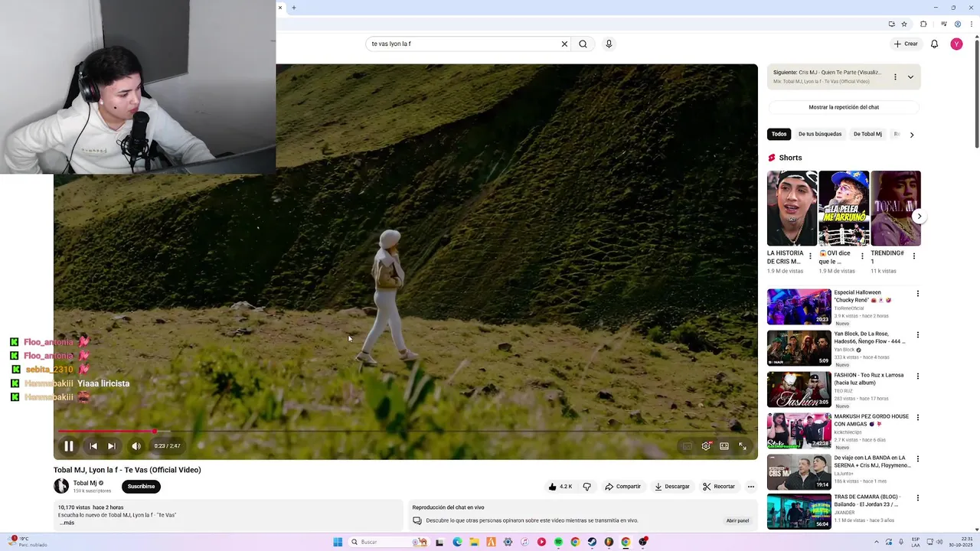Image resolution: width=980 pixels, height=551 pixels.
Task: Open options for 'Especial Halloween' video
Action: pyautogui.click(x=917, y=294)
